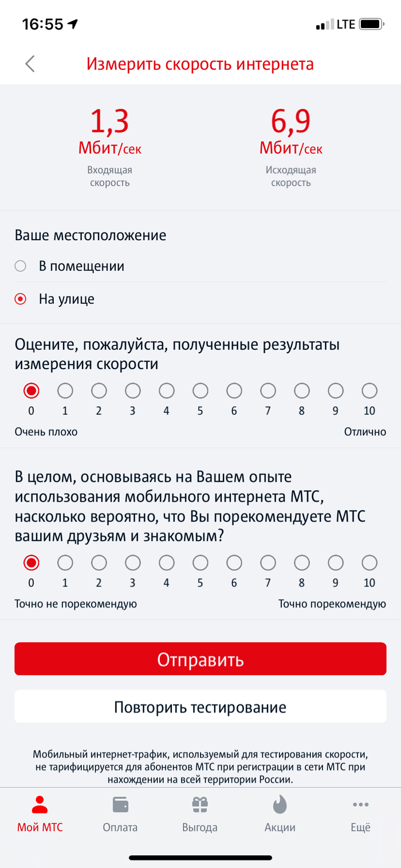Tap the back arrow icon
This screenshot has width=401, height=868.
pos(30,64)
